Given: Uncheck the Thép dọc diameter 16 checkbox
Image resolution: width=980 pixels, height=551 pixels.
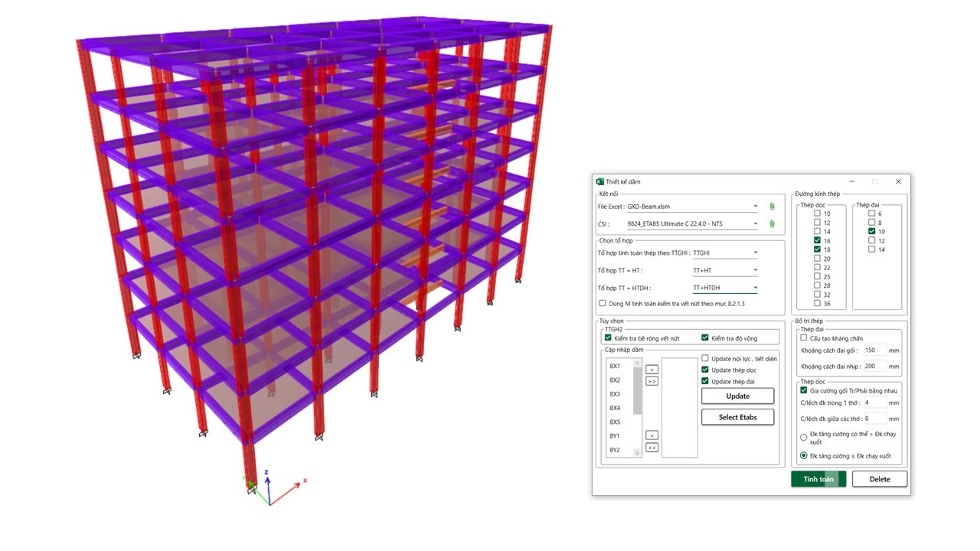Looking at the screenshot, I should coord(817,240).
